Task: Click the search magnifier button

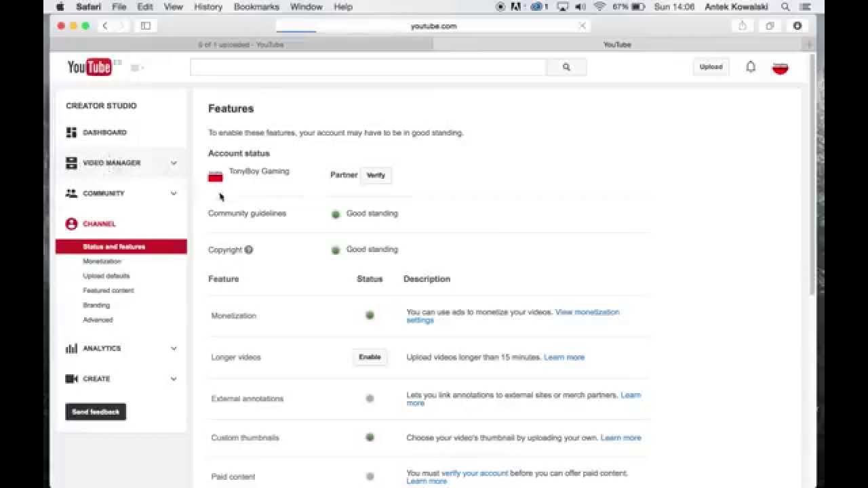Action: [x=566, y=67]
